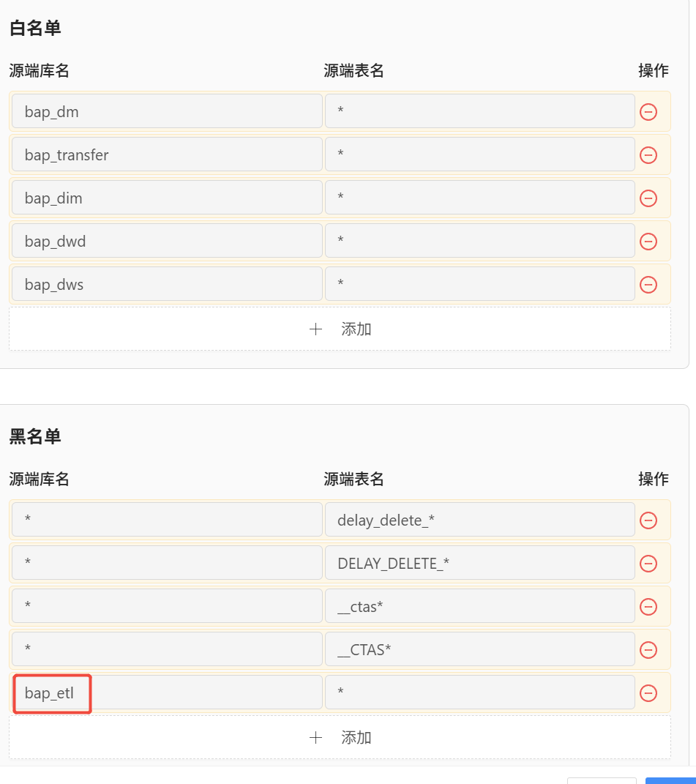Select the bap_dwd database name input
This screenshot has width=696, height=784.
pyautogui.click(x=167, y=241)
